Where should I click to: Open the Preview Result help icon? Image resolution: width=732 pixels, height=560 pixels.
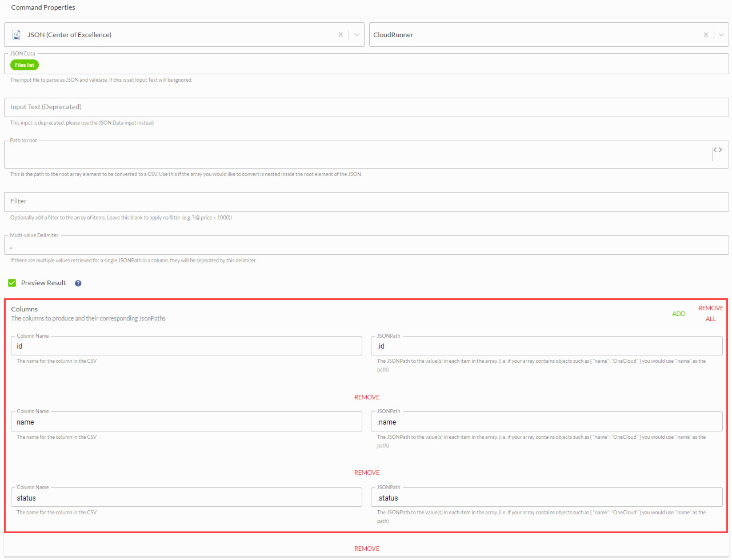tap(78, 283)
